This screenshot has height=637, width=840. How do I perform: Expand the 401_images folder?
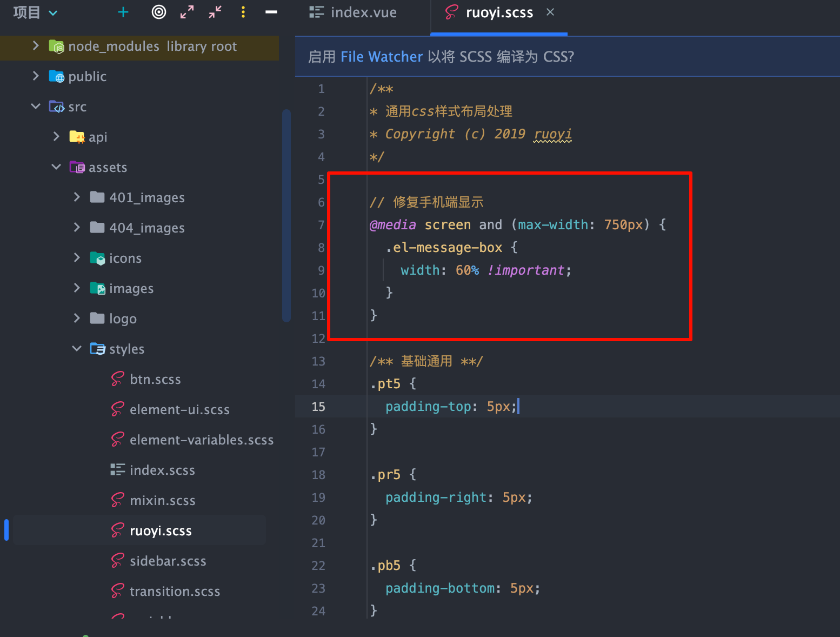pyautogui.click(x=77, y=197)
